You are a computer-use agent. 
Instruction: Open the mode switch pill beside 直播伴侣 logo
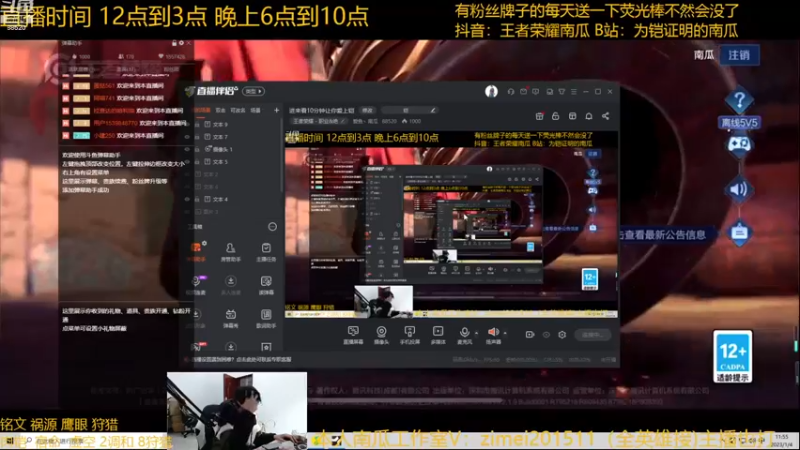(253, 91)
